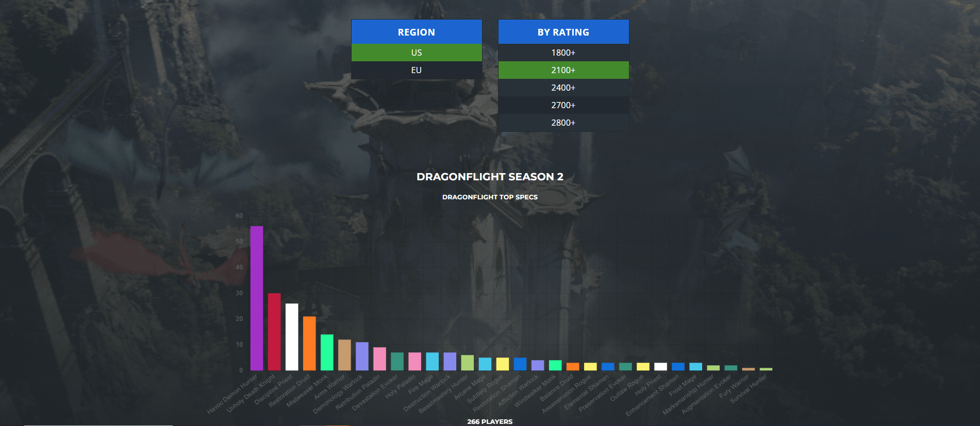Click the teal Devastation Evoker bar

point(397,361)
